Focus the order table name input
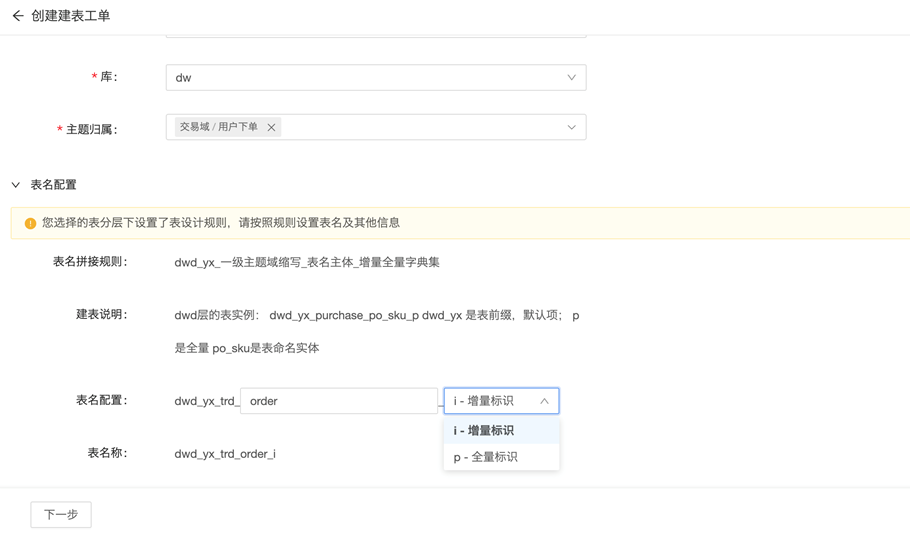 point(338,401)
